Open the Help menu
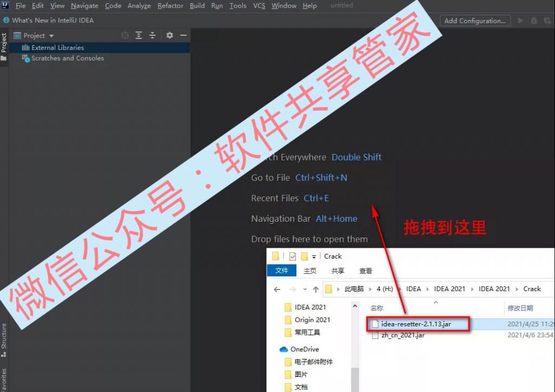 pyautogui.click(x=309, y=5)
